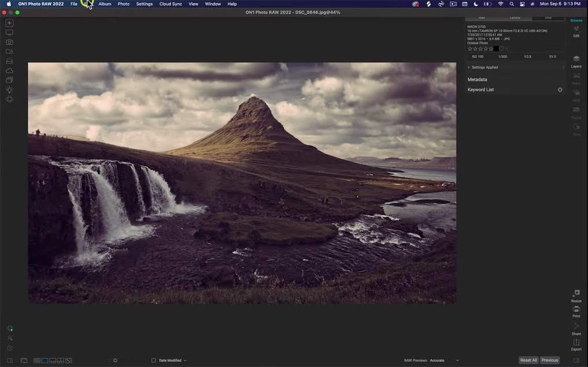Set rating to five stars
588x367 pixels.
coord(491,49)
